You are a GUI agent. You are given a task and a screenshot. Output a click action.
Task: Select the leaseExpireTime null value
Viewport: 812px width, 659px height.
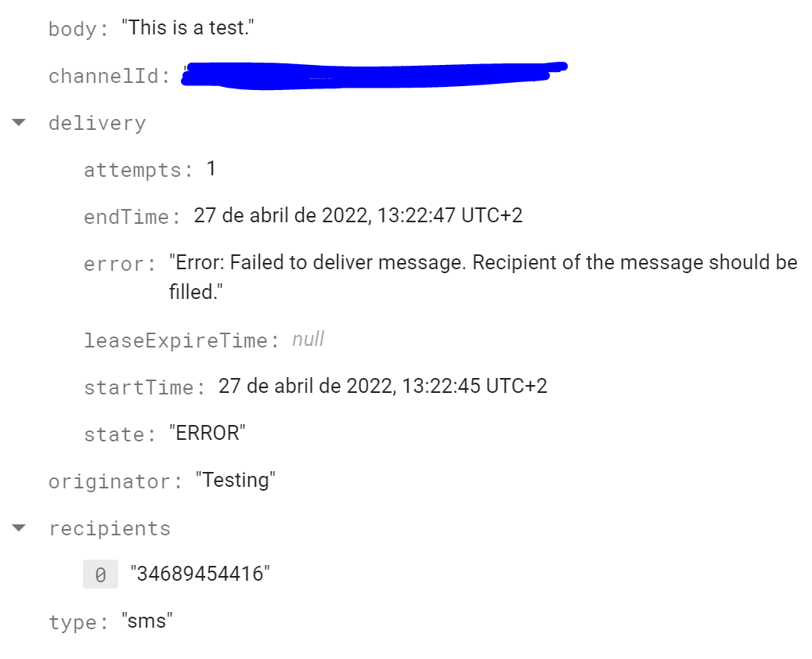pyautogui.click(x=309, y=340)
